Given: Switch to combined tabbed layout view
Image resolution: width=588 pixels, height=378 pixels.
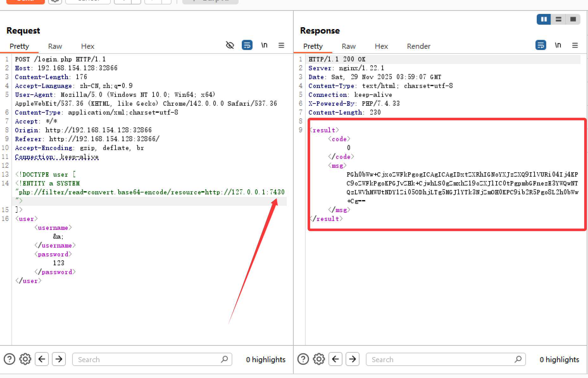Looking at the screenshot, I should coord(573,19).
